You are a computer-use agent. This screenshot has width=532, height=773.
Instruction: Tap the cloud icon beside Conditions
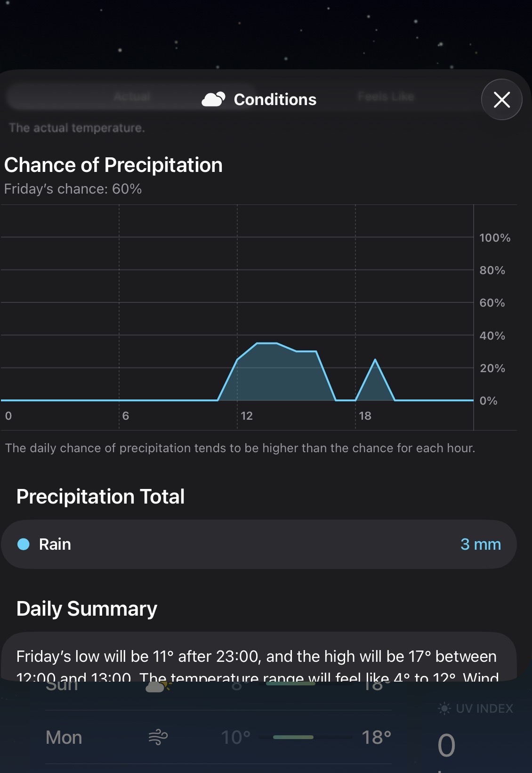tap(213, 99)
